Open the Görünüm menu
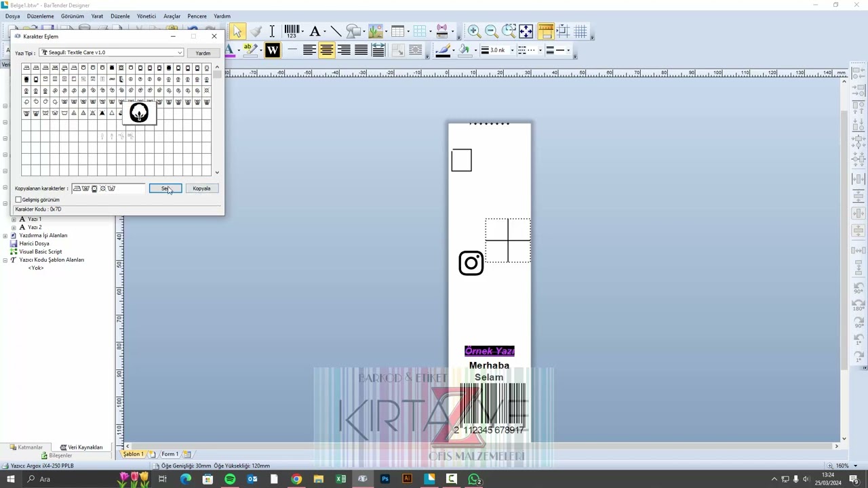 [x=73, y=16]
